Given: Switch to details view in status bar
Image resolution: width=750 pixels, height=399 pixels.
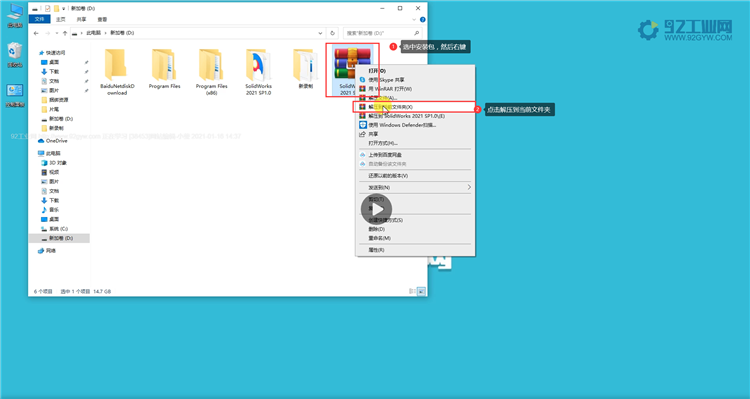Looking at the screenshot, I should coord(412,291).
